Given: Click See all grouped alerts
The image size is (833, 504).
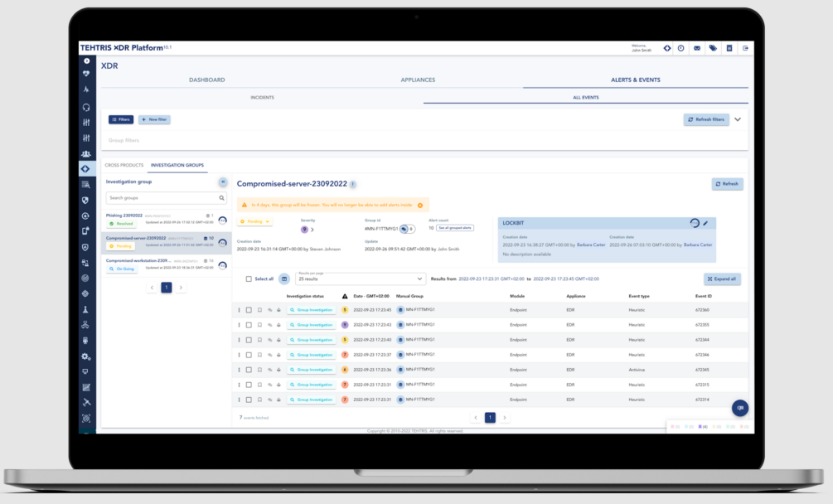Looking at the screenshot, I should coord(455,228).
